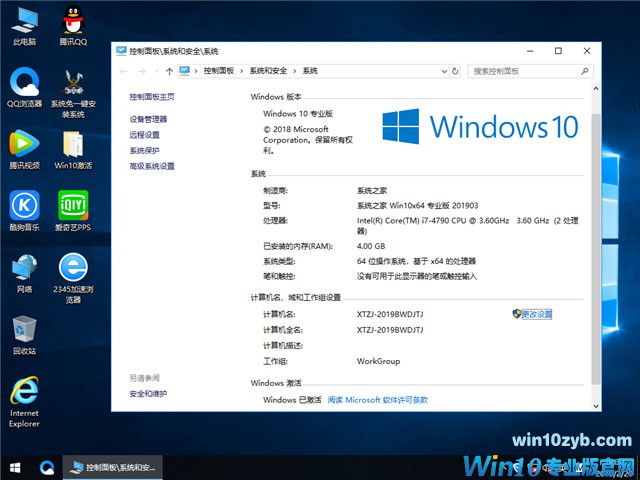Launch 2345加速浏览器 desktop icon

(73, 278)
